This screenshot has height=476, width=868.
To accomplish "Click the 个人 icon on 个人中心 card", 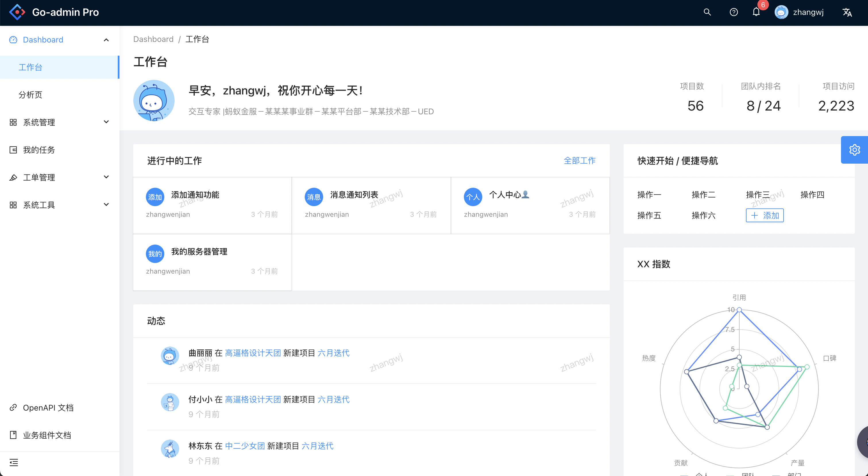I will pos(473,197).
